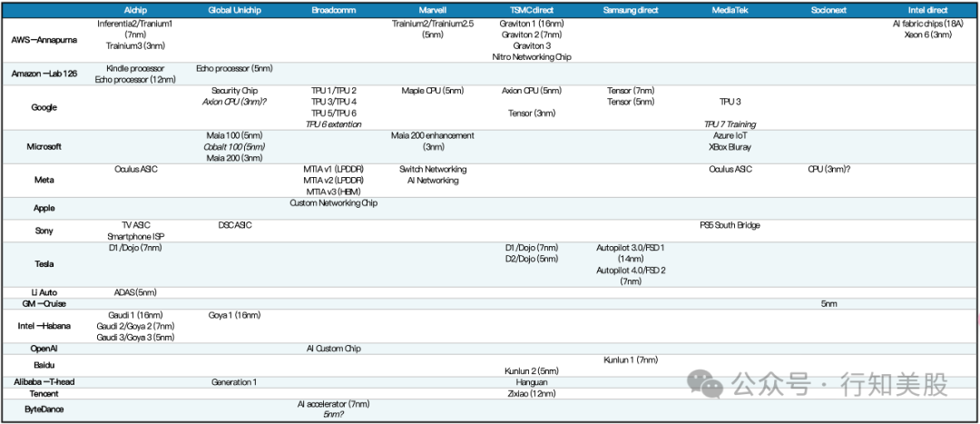Select the Maple CPU (5nm) cell
The height and width of the screenshot is (424, 980).
point(433,91)
